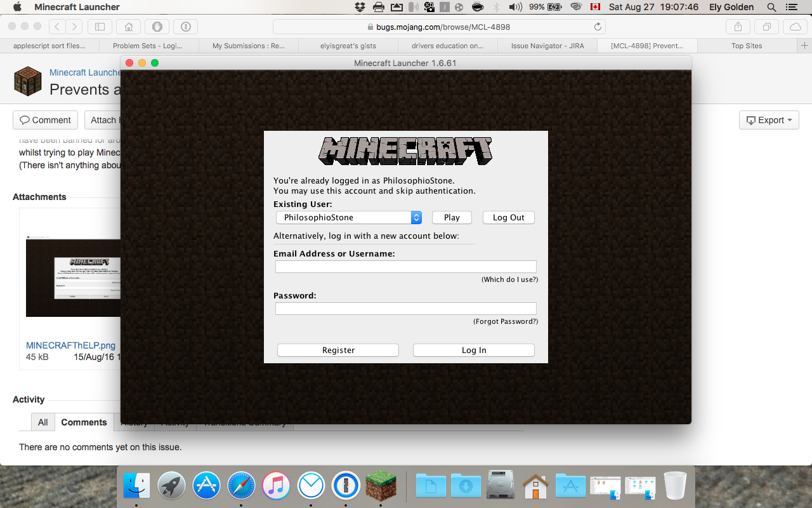Open the 1Password extension in Safari toolbar
Screen dimensions: 812x508
186,27
